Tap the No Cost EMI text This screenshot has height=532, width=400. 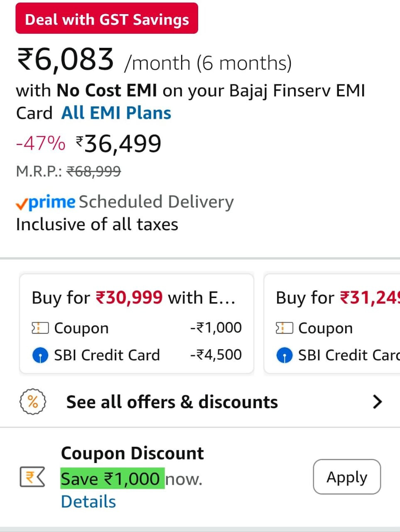click(x=107, y=90)
